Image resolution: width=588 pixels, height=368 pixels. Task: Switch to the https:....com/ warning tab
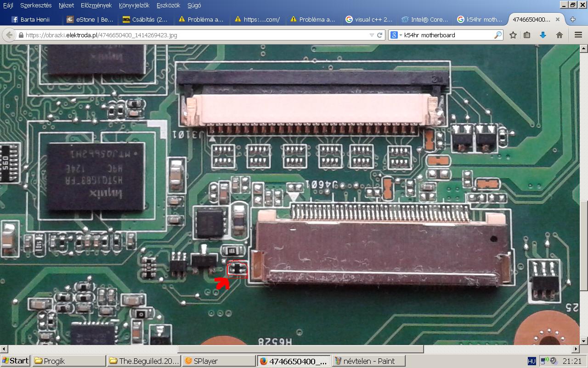pos(257,19)
